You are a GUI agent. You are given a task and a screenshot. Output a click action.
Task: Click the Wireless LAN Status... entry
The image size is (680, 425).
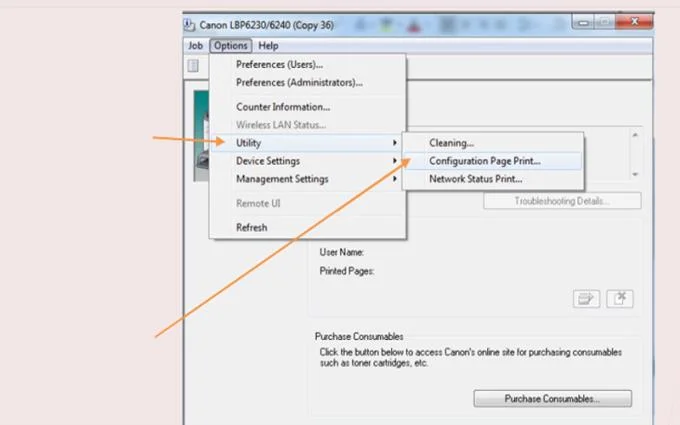[x=308, y=125]
